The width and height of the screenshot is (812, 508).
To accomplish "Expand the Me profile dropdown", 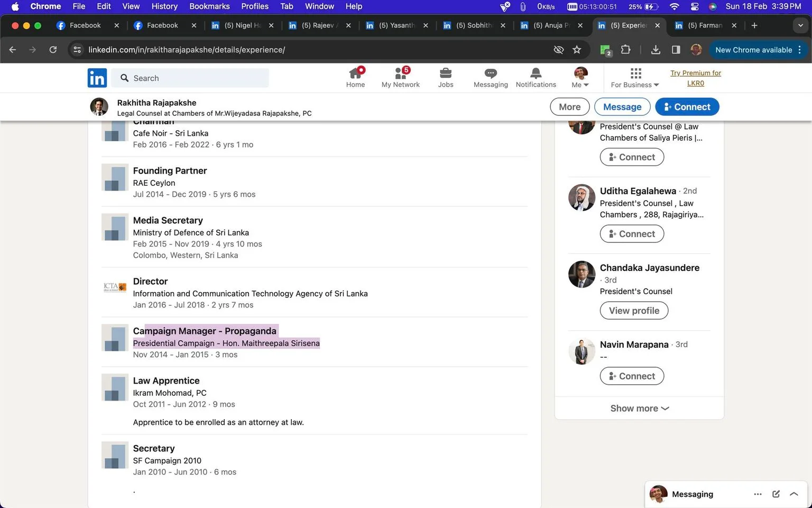I will coord(580,78).
